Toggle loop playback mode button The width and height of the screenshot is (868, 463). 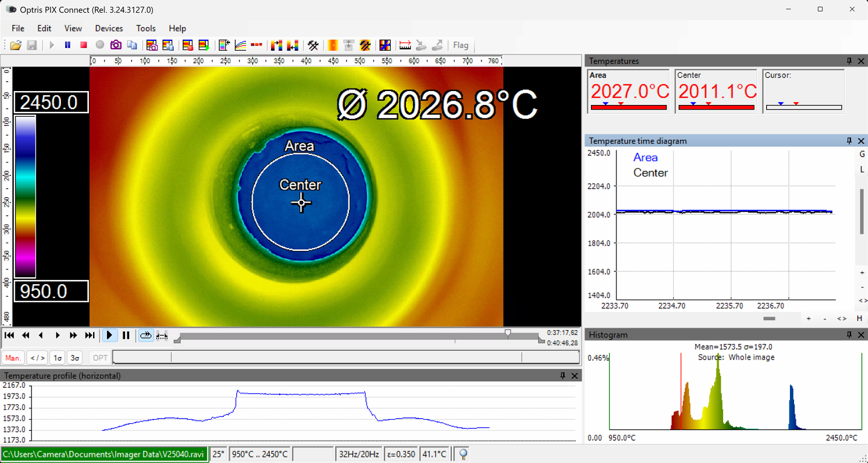146,336
